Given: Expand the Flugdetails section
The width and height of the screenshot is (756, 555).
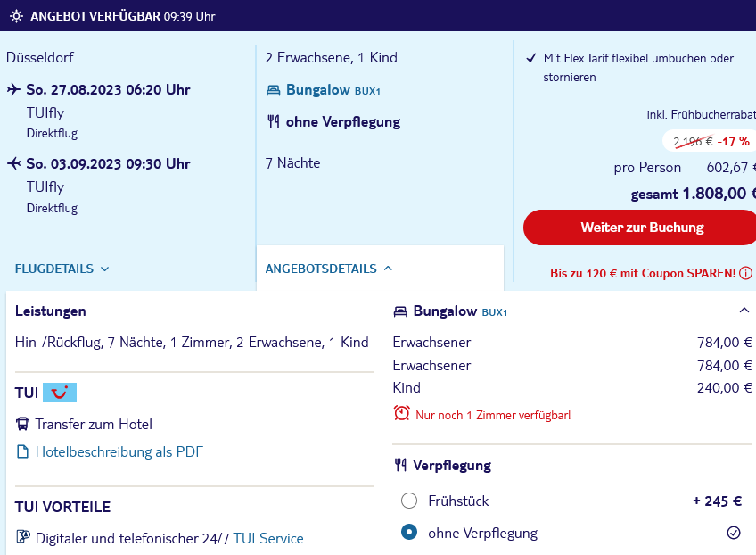Looking at the screenshot, I should 62,269.
